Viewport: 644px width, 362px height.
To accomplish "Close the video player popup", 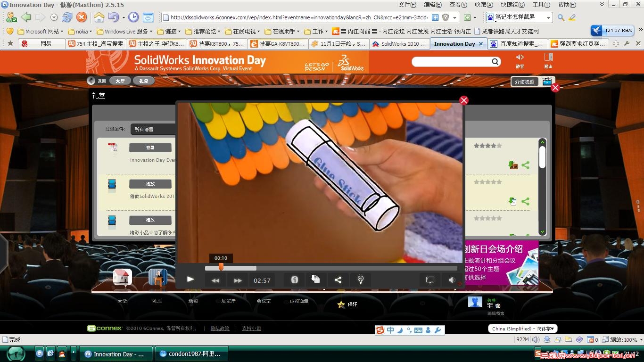I will coord(464,100).
